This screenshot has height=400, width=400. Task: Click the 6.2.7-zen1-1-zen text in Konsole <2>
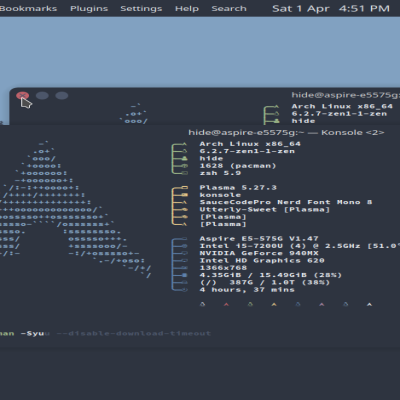tap(247, 151)
